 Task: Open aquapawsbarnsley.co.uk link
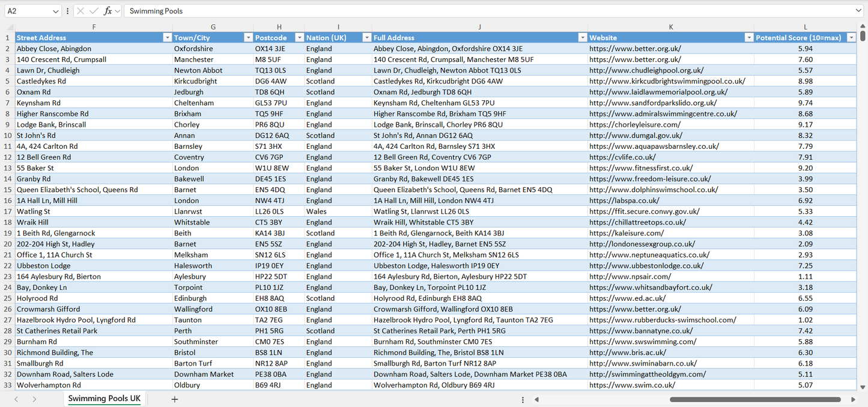[654, 146]
